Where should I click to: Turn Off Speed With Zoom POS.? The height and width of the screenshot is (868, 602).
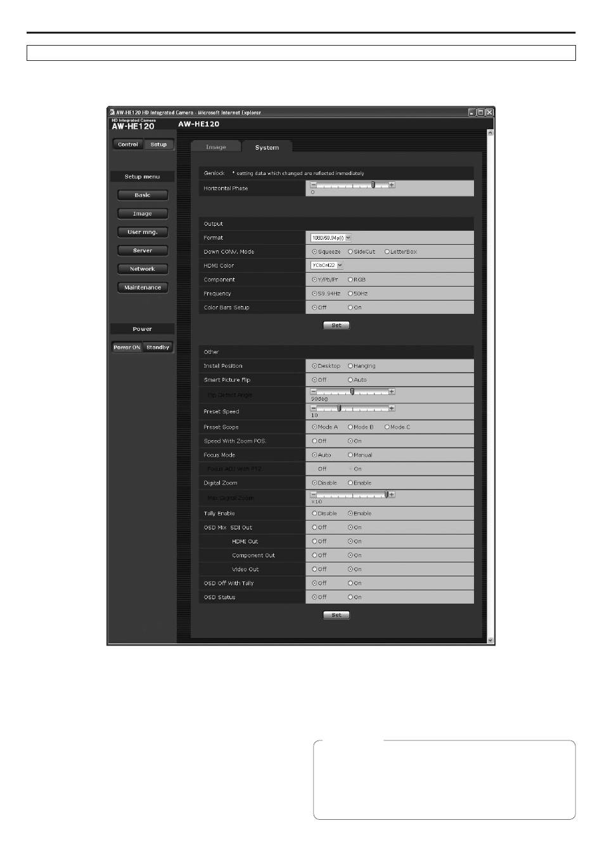[x=314, y=441]
